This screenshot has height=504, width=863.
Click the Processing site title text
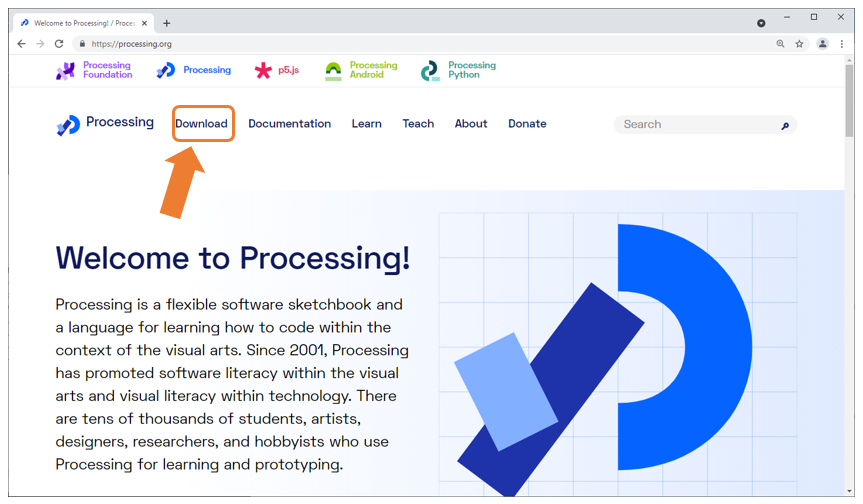[x=120, y=122]
